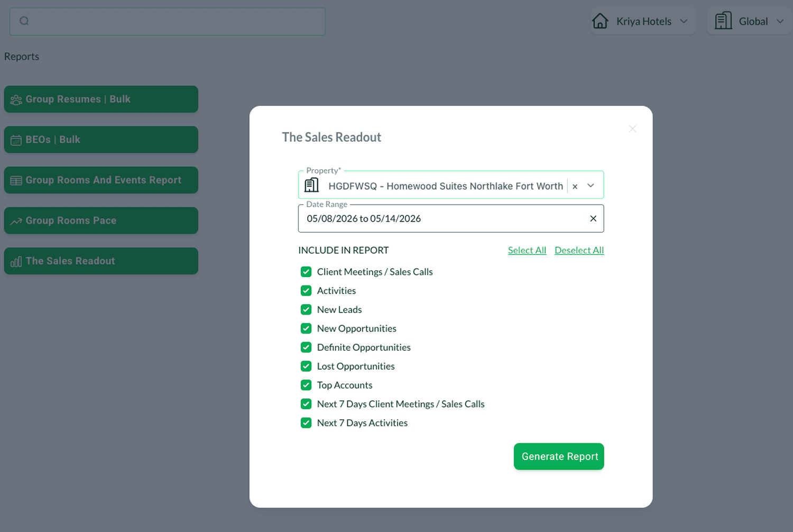
Task: Click the Group Rooms And Events table icon
Action: (x=16, y=181)
